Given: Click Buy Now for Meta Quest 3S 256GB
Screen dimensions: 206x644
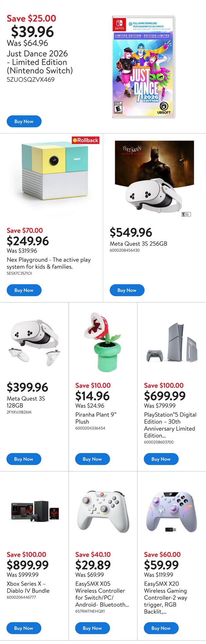Looking at the screenshot, I should pos(127,290).
